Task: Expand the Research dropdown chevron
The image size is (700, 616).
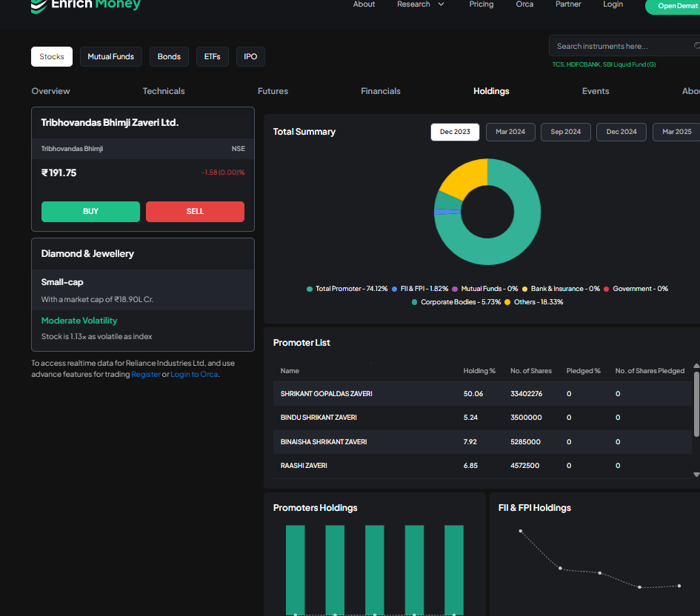Action: tap(441, 4)
